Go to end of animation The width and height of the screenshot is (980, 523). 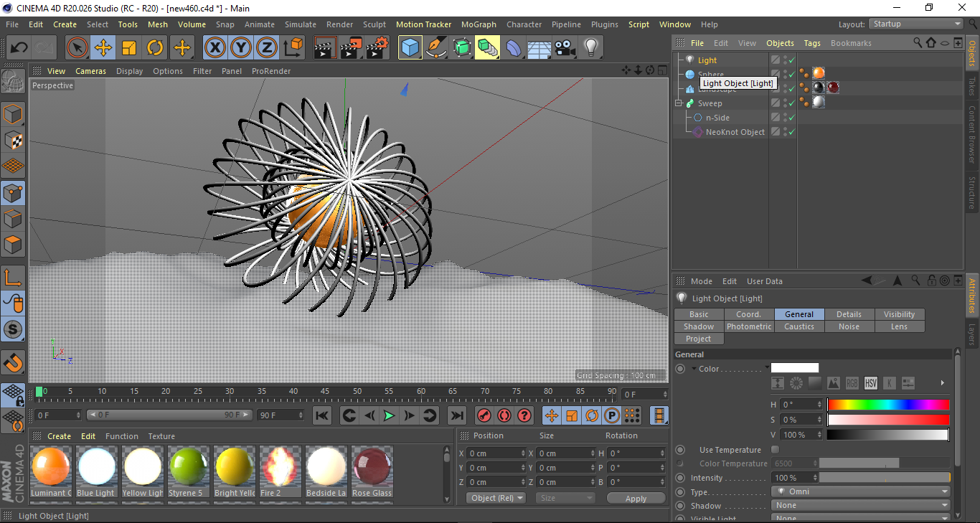tap(457, 415)
